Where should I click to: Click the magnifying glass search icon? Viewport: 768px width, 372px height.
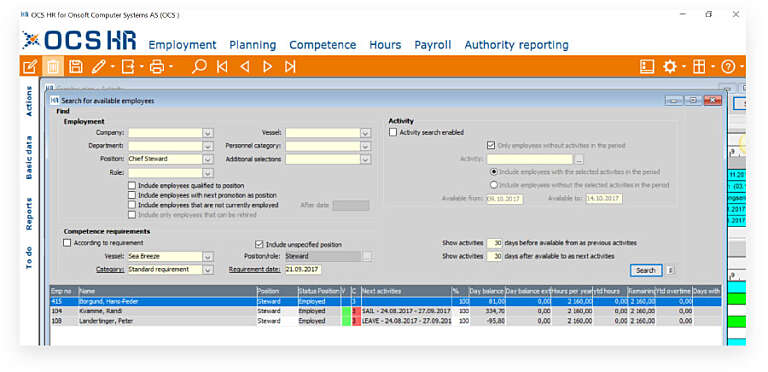tap(199, 67)
